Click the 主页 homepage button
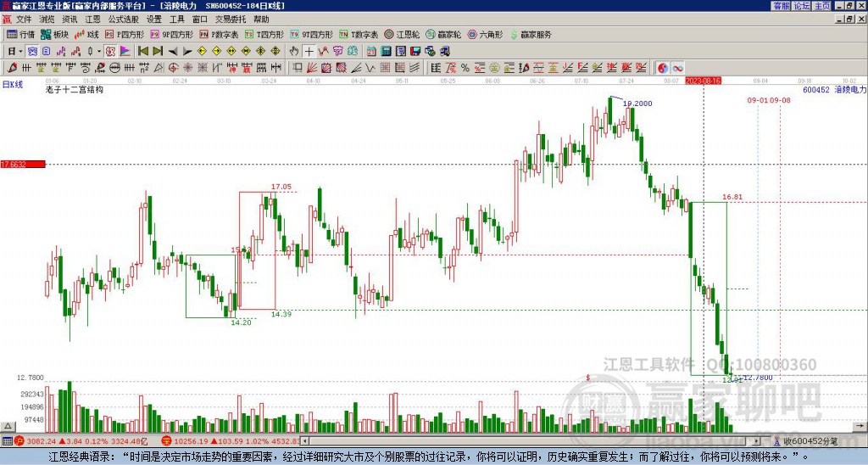868x465 pixels. click(822, 6)
